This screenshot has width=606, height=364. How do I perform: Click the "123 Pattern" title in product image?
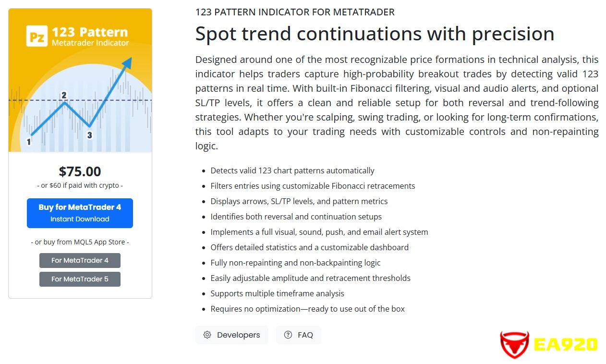click(x=90, y=33)
